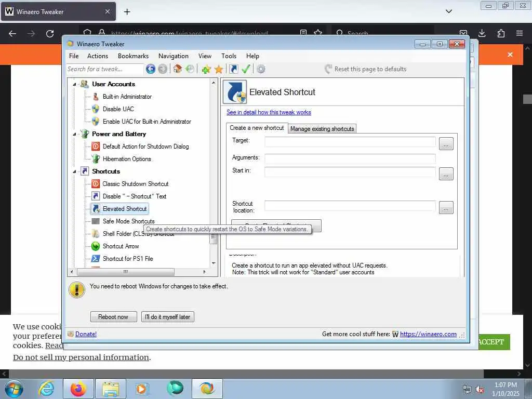532x399 pixels.
Task: Open the Tools menu
Action: click(229, 56)
